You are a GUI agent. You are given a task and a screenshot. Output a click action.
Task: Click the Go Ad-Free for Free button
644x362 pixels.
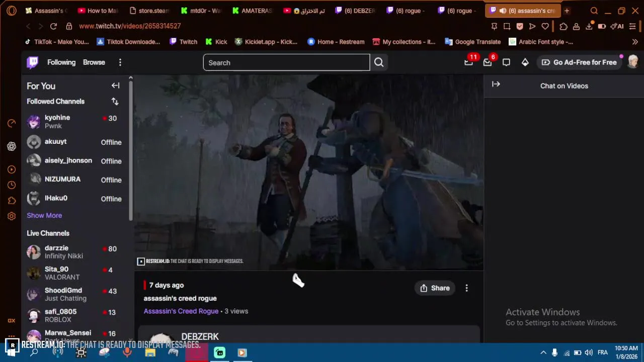point(579,62)
